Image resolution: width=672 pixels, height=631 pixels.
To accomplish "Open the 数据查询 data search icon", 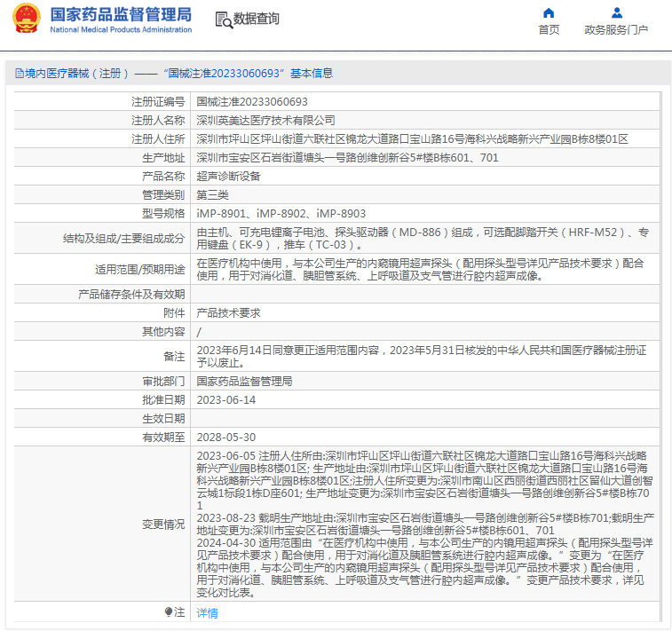I will pyautogui.click(x=224, y=20).
